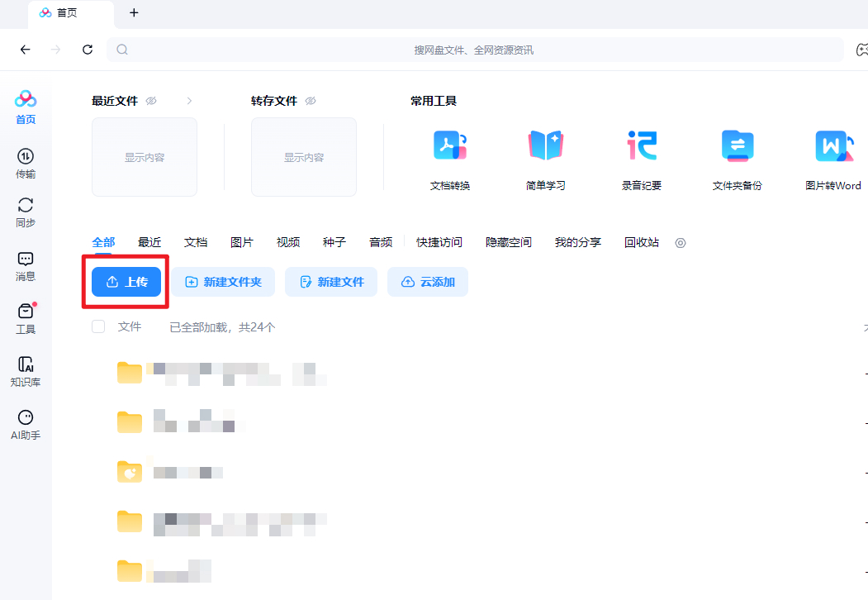Switch to the 音频 tab
This screenshot has height=600, width=868.
click(381, 242)
